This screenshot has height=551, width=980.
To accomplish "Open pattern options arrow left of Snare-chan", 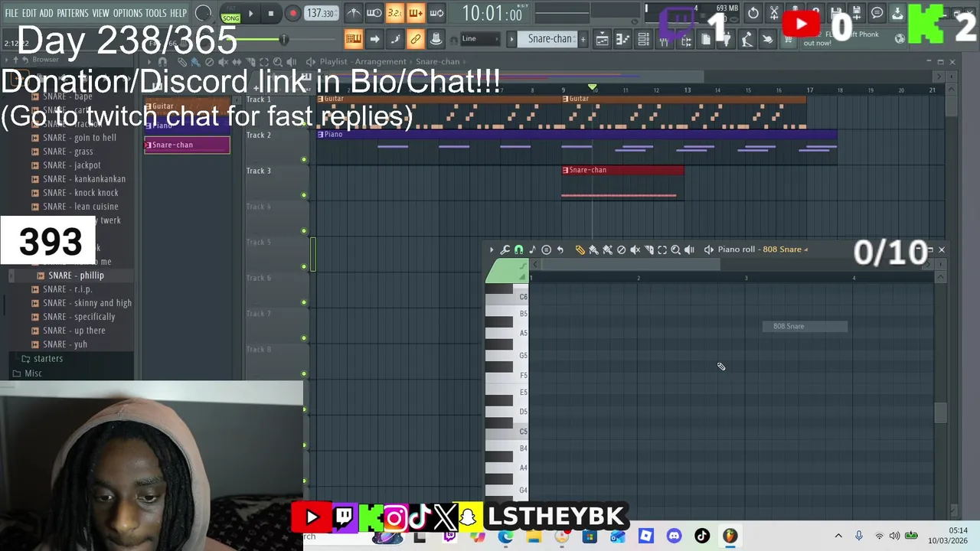I will pyautogui.click(x=512, y=39).
